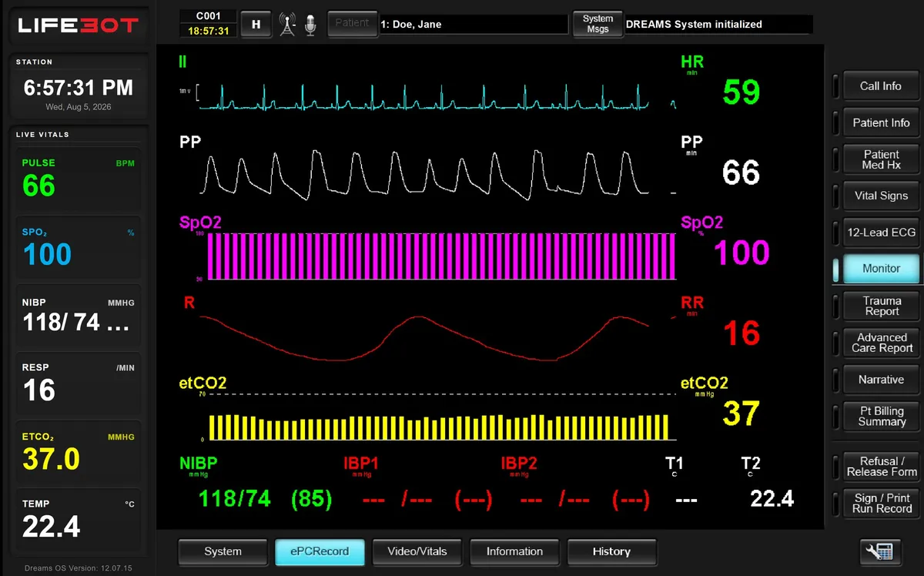Switch to the System tab
The width and height of the screenshot is (924, 576).
click(223, 551)
